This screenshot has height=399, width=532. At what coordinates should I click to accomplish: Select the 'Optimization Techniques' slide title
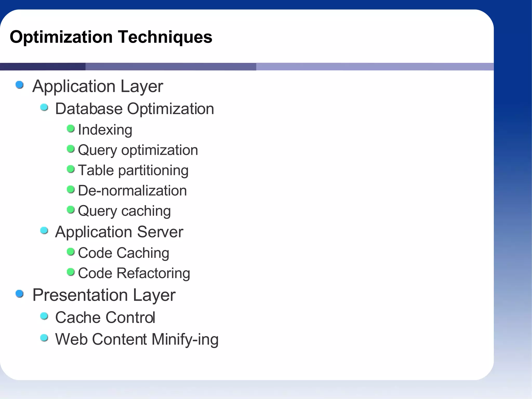click(x=111, y=37)
